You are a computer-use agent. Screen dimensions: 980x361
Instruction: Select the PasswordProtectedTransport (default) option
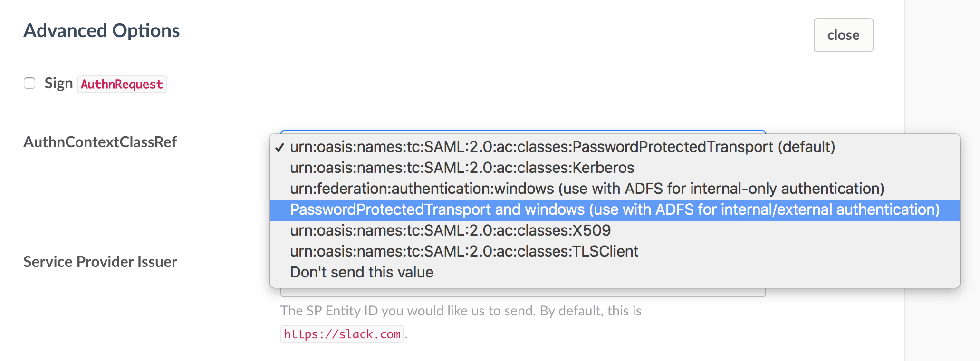coord(562,147)
